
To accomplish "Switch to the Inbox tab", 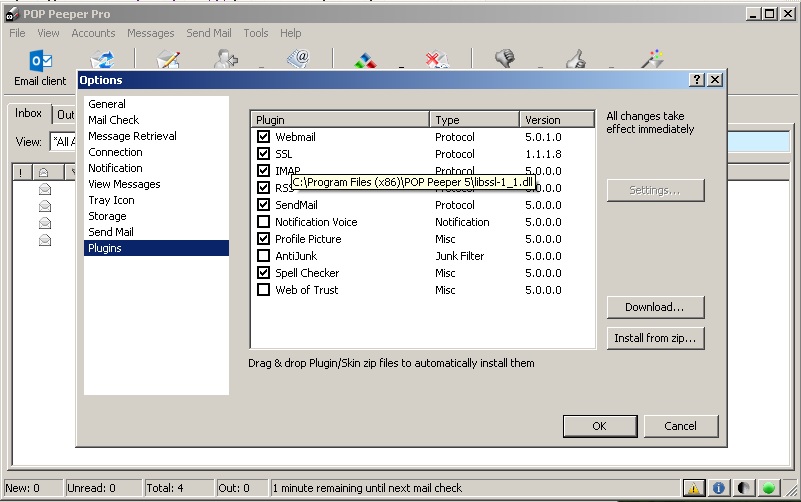I will pyautogui.click(x=29, y=113).
